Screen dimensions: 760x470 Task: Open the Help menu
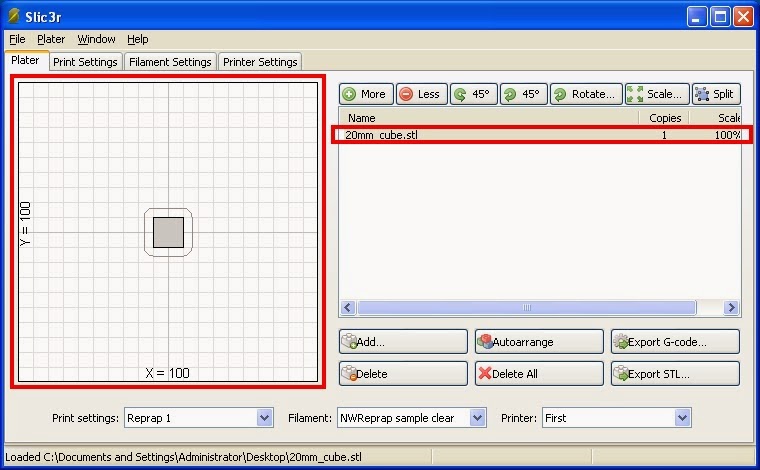pos(138,39)
